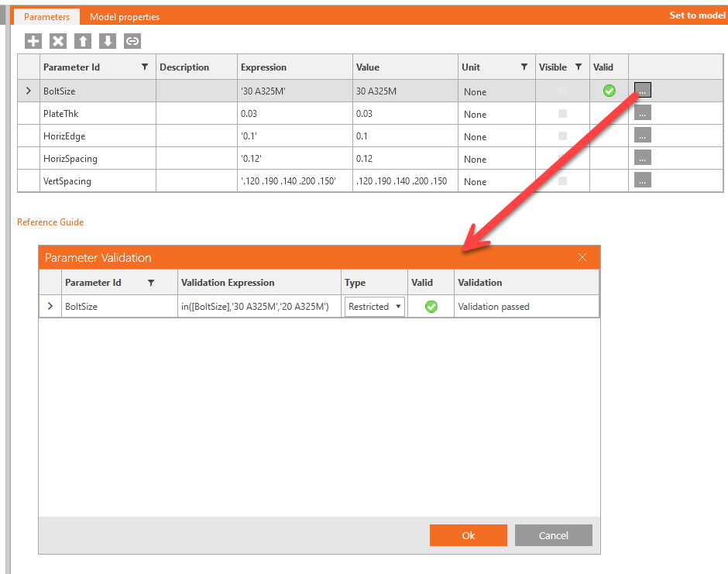
Task: Click the link parameters icon
Action: coord(132,41)
